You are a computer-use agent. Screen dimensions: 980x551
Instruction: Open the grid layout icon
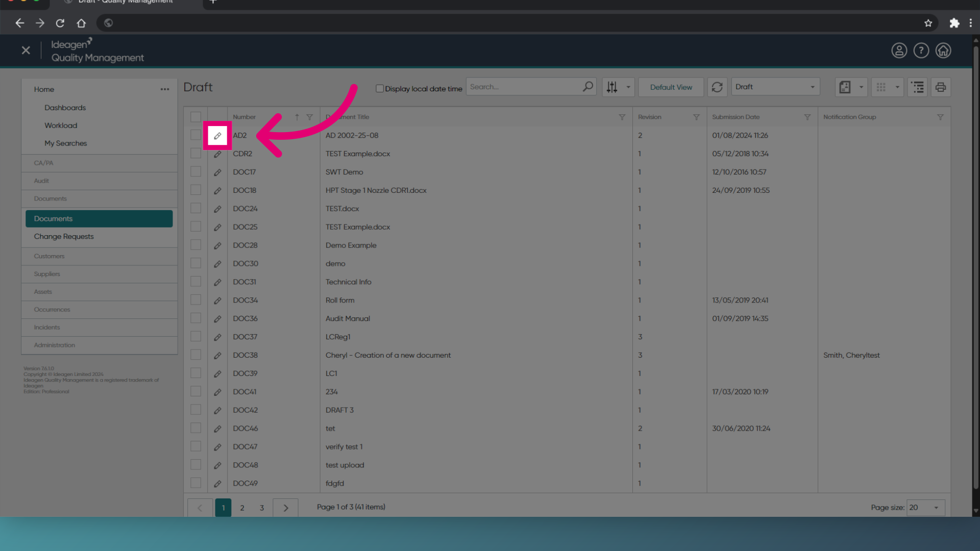[x=881, y=87]
